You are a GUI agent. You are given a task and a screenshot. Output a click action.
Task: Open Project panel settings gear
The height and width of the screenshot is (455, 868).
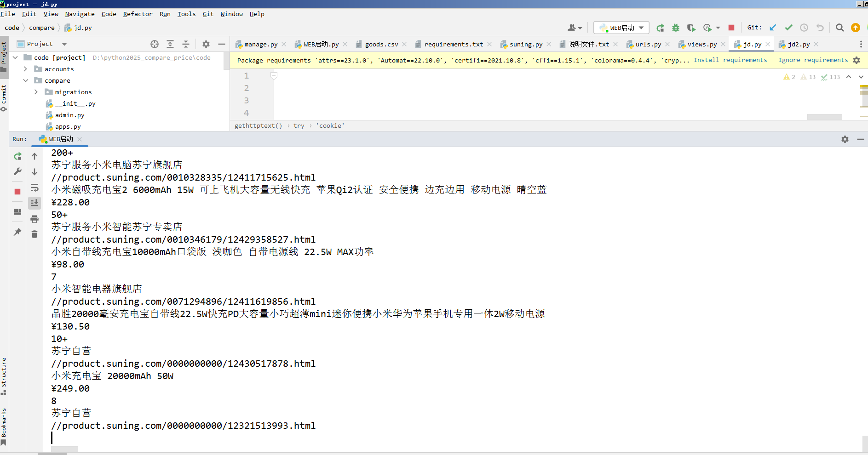tap(206, 44)
